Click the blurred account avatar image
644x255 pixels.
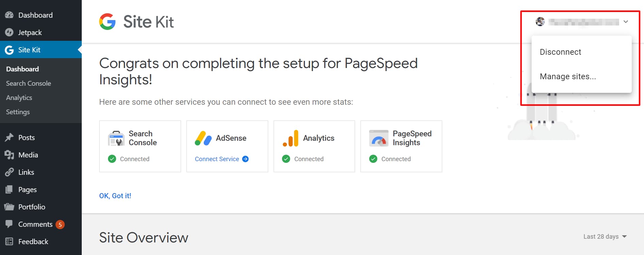point(541,21)
